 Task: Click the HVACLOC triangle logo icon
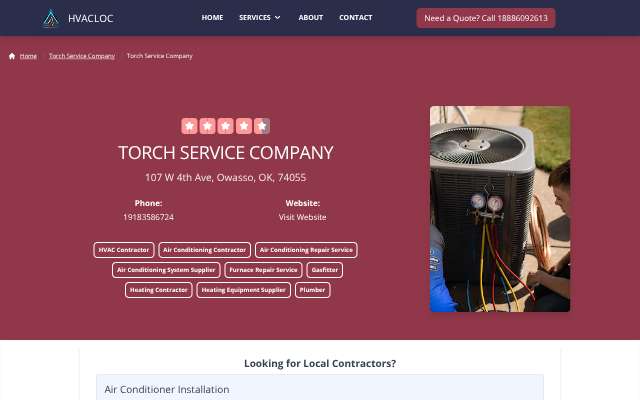click(51, 18)
